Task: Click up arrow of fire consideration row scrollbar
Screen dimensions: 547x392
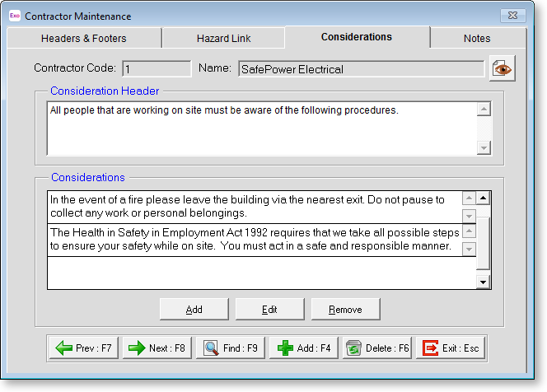Action: tap(470, 198)
